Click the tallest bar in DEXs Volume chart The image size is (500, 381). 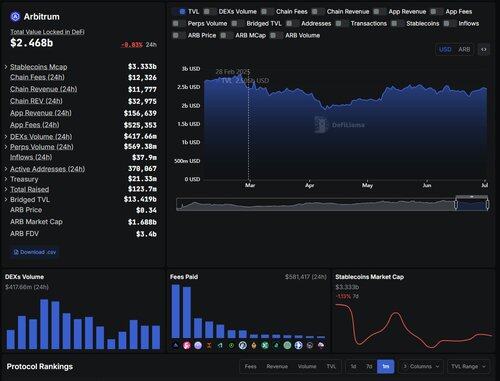[44, 324]
